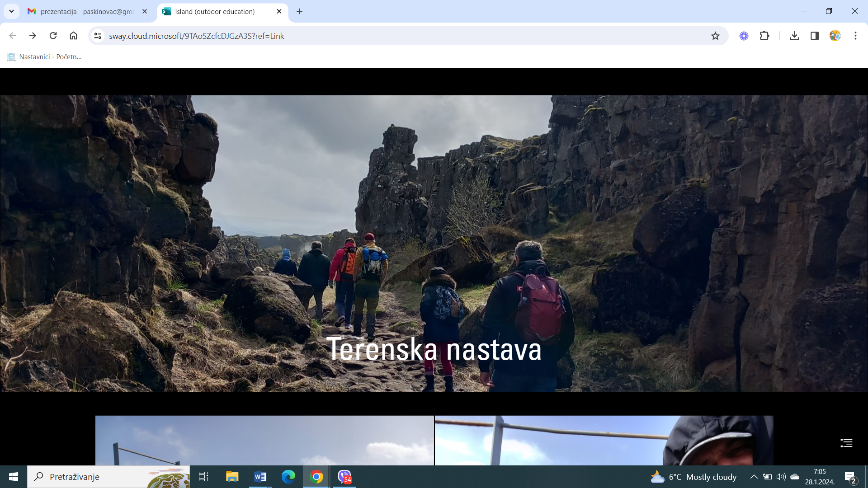Bookmark this tab with star icon
This screenshot has width=868, height=488.
(x=715, y=36)
